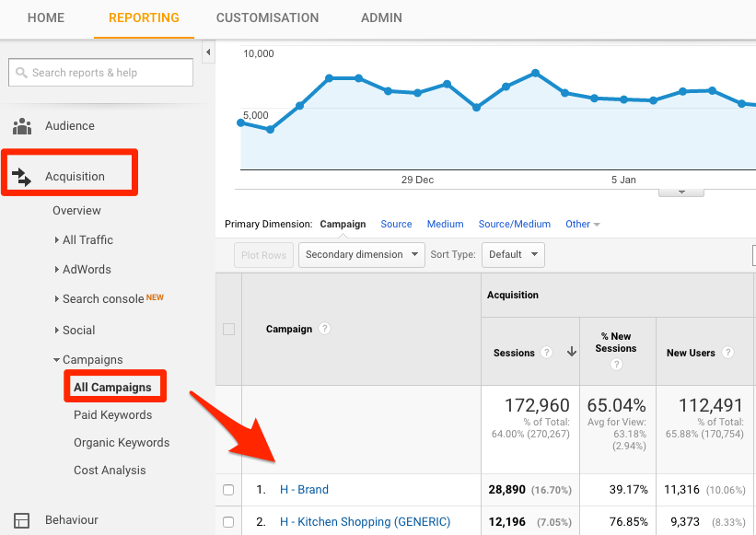Select the H - Kitchen Shopping row checkbox
The image size is (756, 535).
(x=228, y=522)
